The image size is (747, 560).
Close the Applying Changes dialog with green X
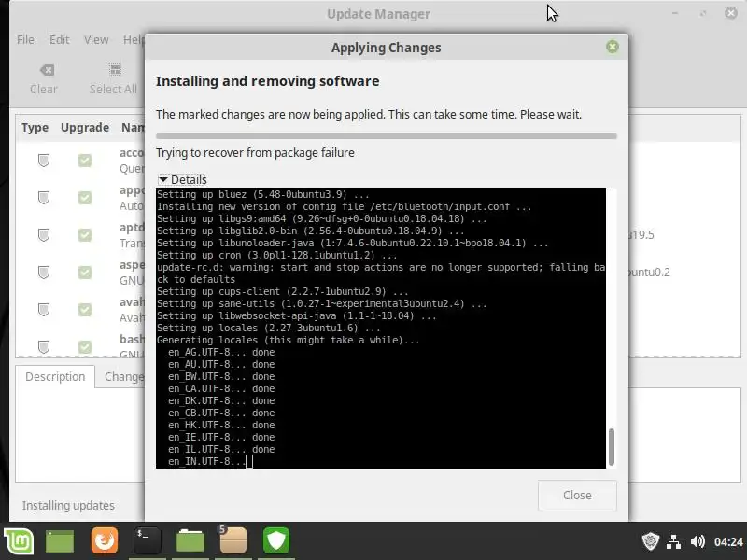point(613,47)
